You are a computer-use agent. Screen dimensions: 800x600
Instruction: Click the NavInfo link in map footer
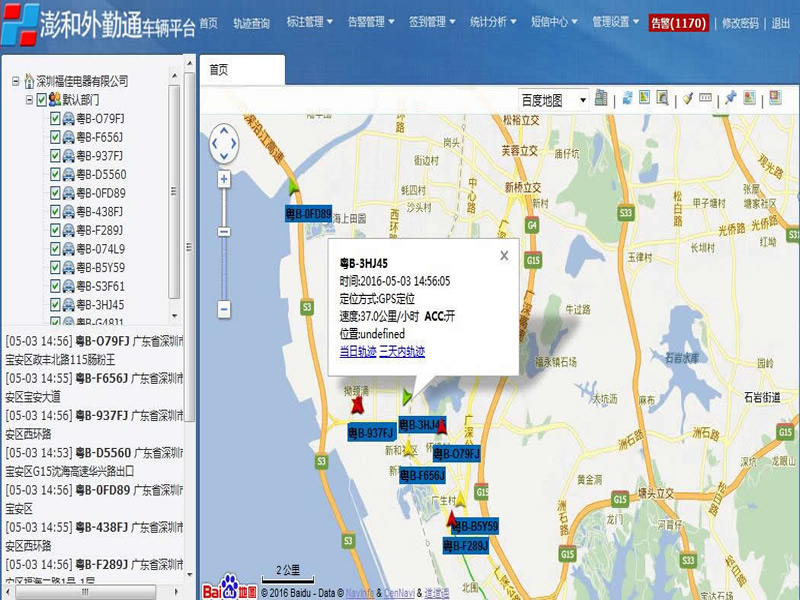[x=359, y=593]
